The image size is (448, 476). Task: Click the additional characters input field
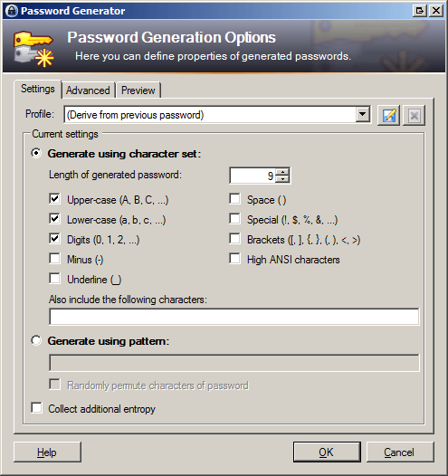234,317
